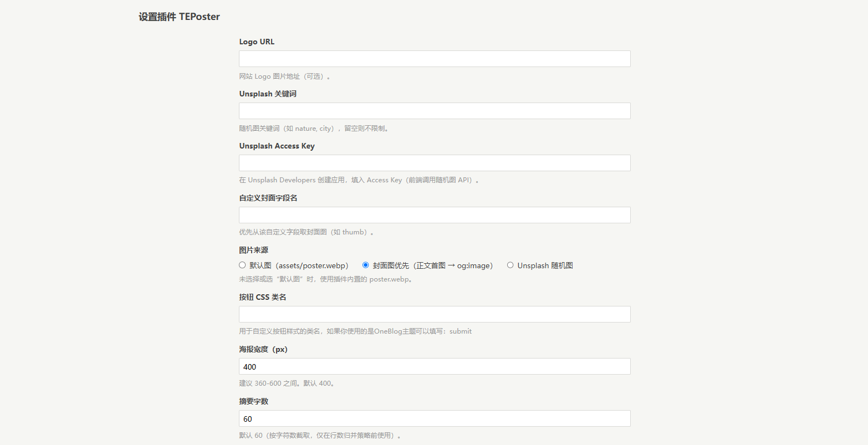This screenshot has height=445, width=868.
Task: Click the 海报宽度 field containing 400
Action: pyautogui.click(x=435, y=366)
